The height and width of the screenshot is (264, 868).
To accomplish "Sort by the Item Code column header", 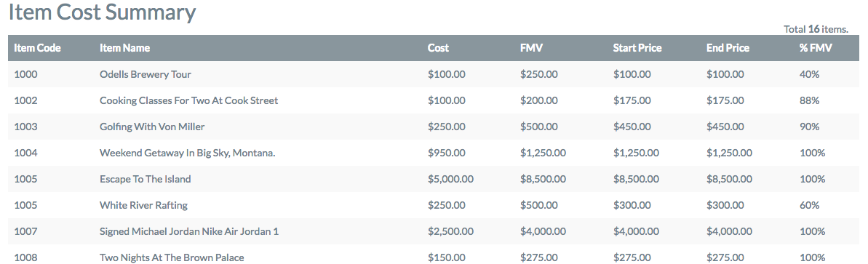I will pyautogui.click(x=37, y=48).
